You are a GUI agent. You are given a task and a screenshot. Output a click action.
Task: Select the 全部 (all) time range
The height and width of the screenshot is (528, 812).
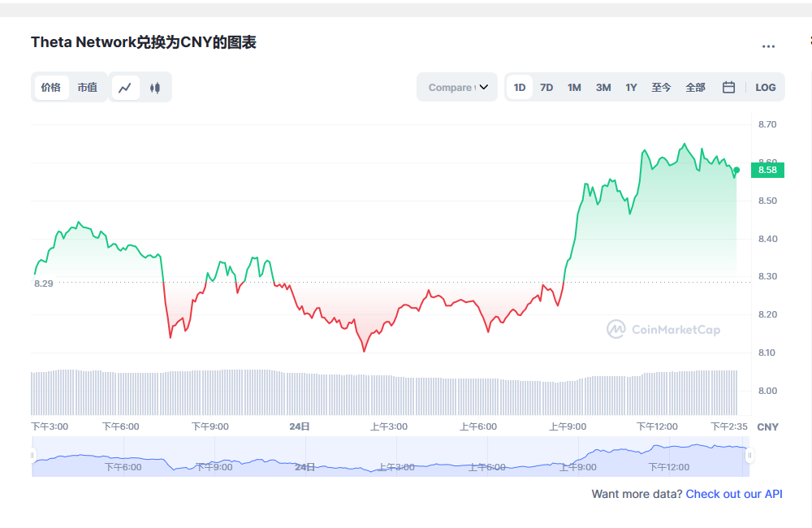click(x=695, y=88)
